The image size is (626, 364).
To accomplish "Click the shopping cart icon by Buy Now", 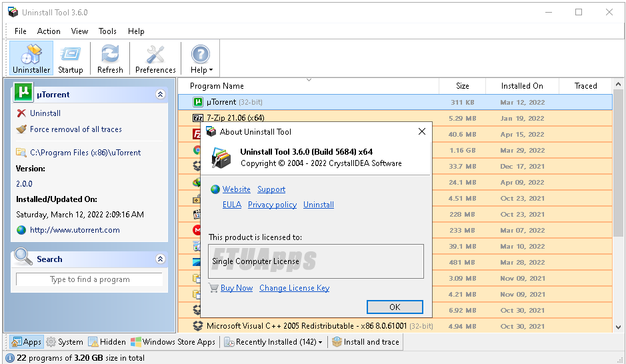I will click(x=213, y=287).
